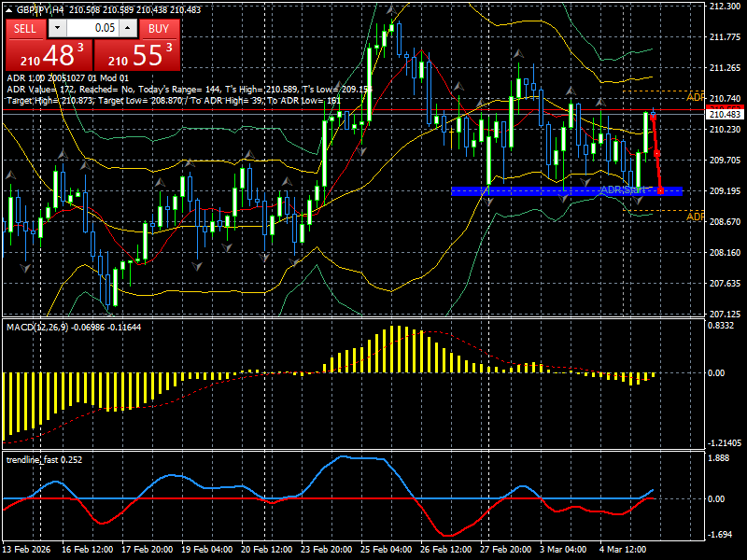Click the 1.888 trendline scale value
The image size is (747, 560).
point(716,458)
